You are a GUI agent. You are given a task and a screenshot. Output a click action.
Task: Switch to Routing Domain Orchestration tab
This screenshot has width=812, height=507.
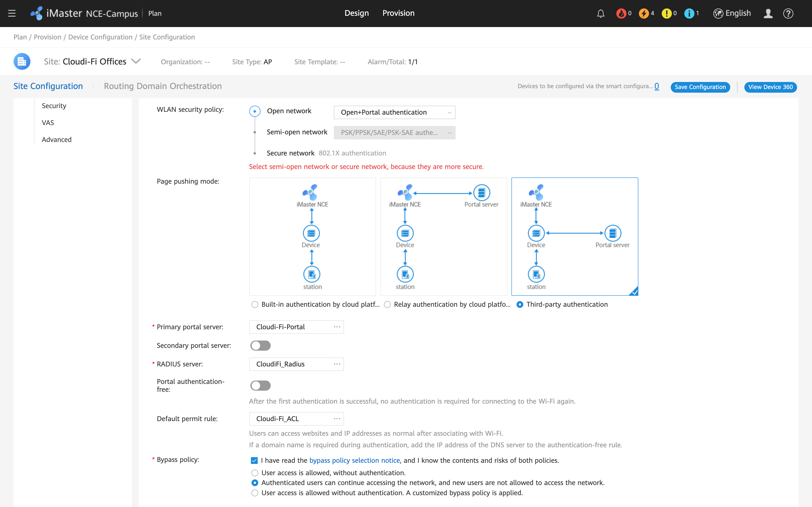pyautogui.click(x=163, y=86)
